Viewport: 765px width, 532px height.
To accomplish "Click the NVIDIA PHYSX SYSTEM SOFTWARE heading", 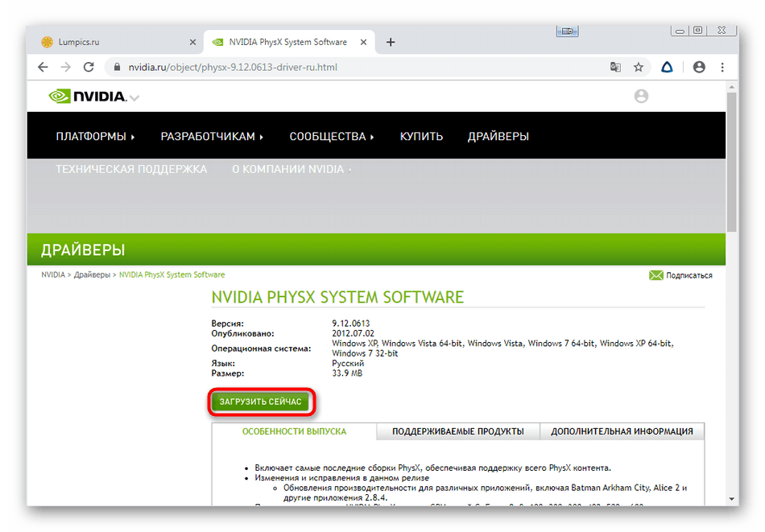I will 337,297.
